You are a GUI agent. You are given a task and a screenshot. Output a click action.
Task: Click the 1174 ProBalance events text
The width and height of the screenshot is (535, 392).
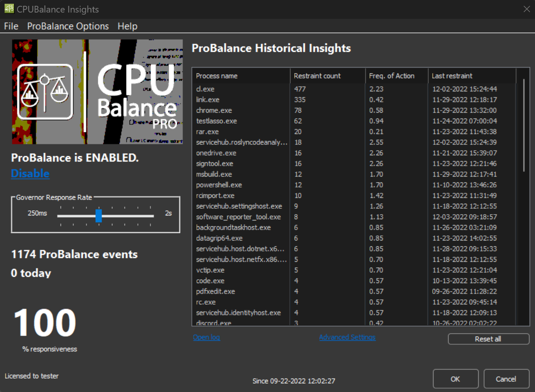(x=74, y=254)
